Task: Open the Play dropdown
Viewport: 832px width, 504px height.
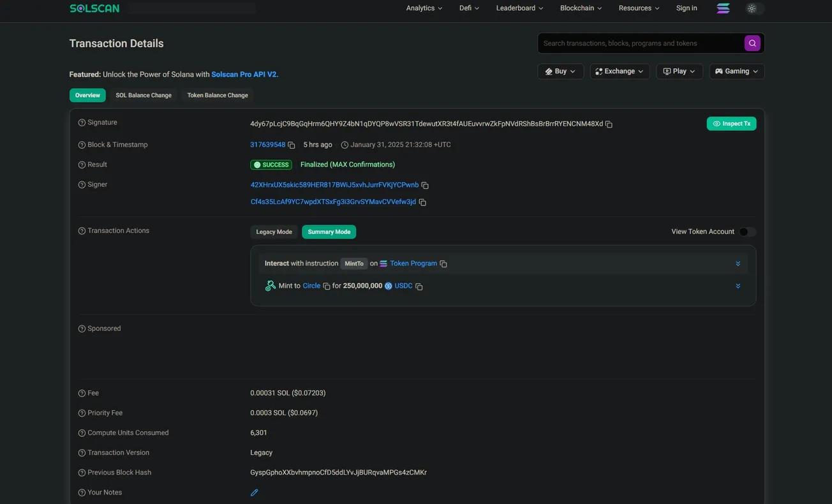Action: click(680, 71)
